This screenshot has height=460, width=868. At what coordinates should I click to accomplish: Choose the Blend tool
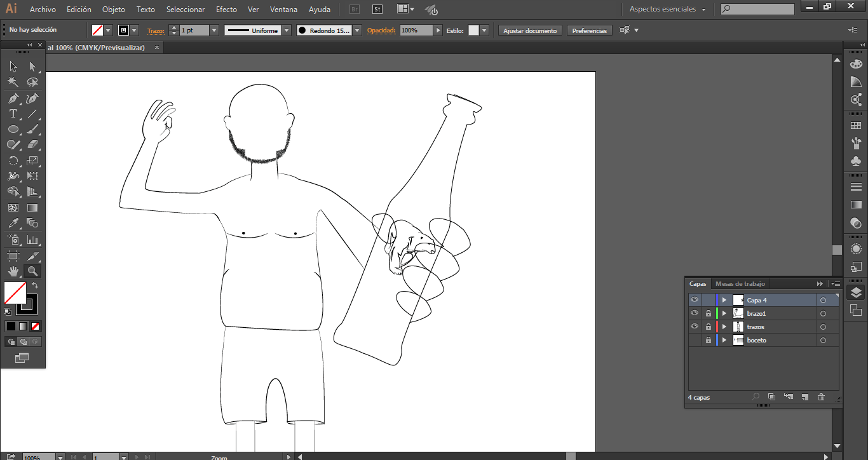coord(32,223)
